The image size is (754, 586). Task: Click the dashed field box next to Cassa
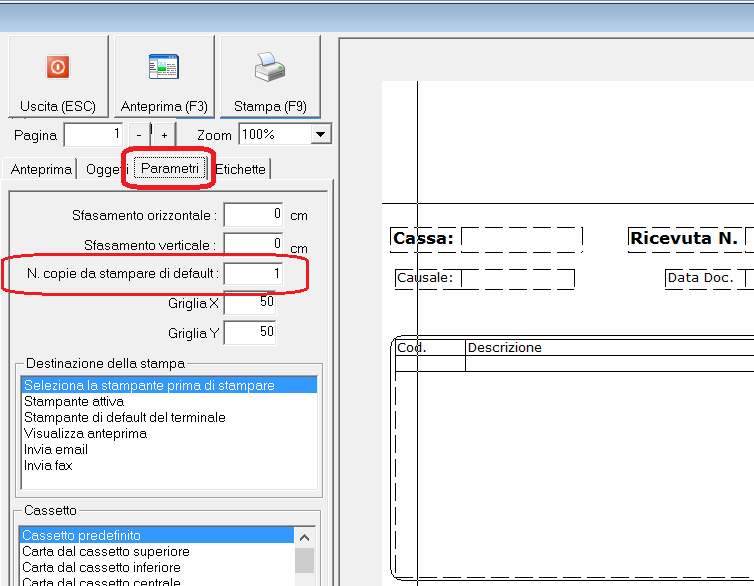[x=521, y=239]
